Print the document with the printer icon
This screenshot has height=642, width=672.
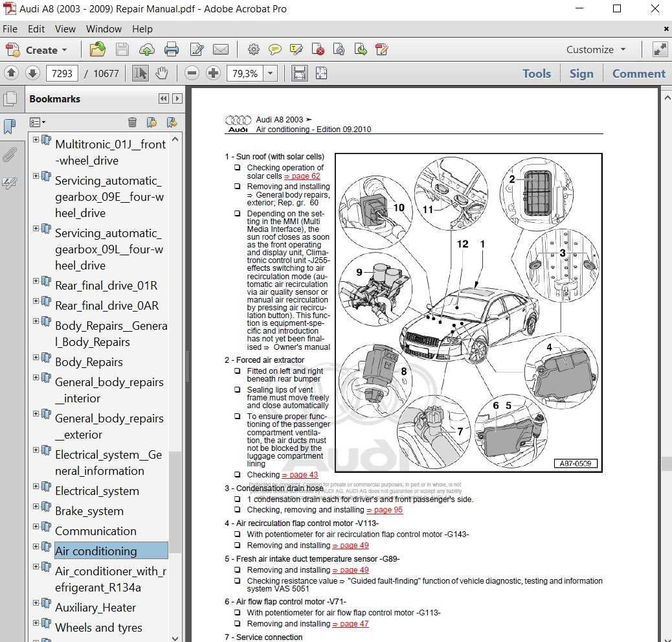pyautogui.click(x=172, y=50)
